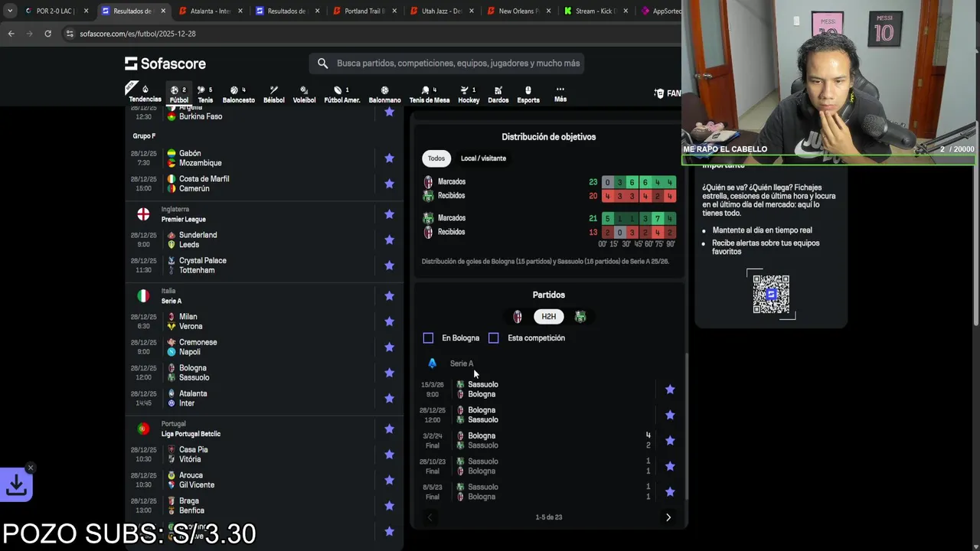This screenshot has width=980, height=551.
Task: Open the Balonmano category
Action: [x=384, y=93]
